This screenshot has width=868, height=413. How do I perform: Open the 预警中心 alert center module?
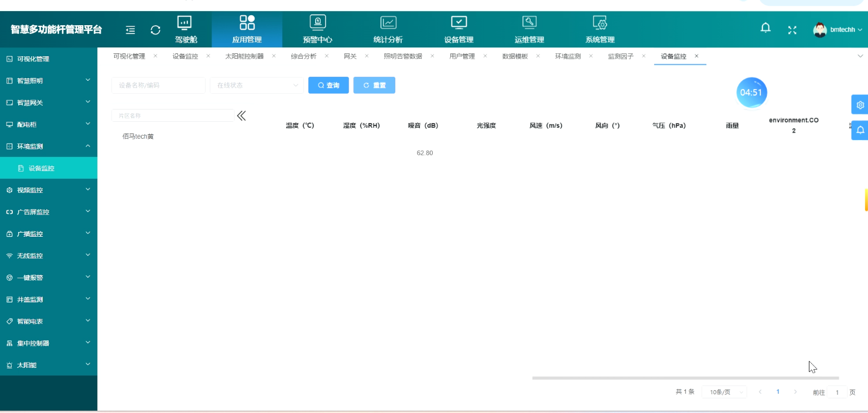(x=317, y=30)
